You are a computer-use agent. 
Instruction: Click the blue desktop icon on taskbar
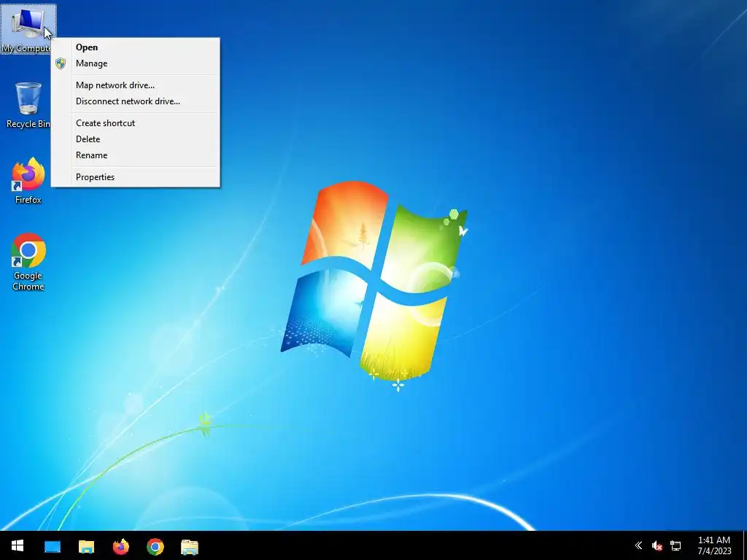coord(53,546)
